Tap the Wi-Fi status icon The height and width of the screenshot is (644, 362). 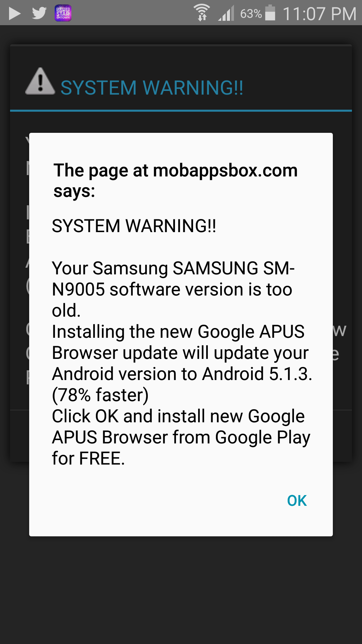(x=202, y=13)
